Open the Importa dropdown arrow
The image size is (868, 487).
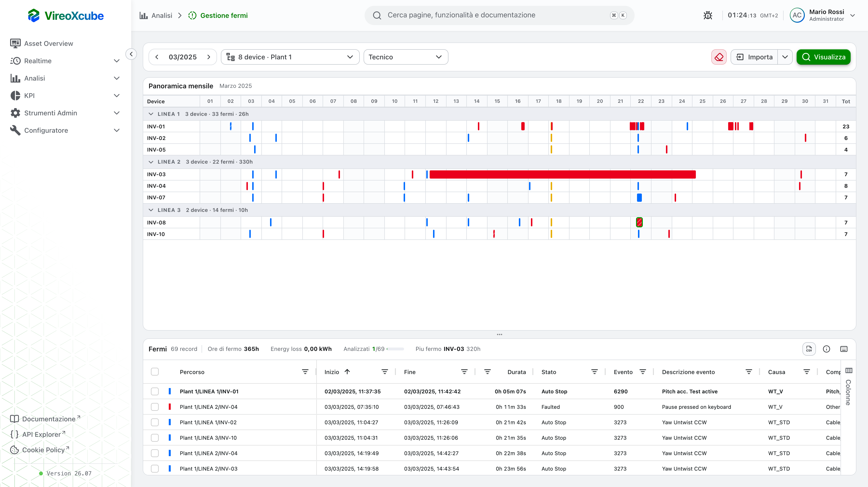[x=785, y=57]
